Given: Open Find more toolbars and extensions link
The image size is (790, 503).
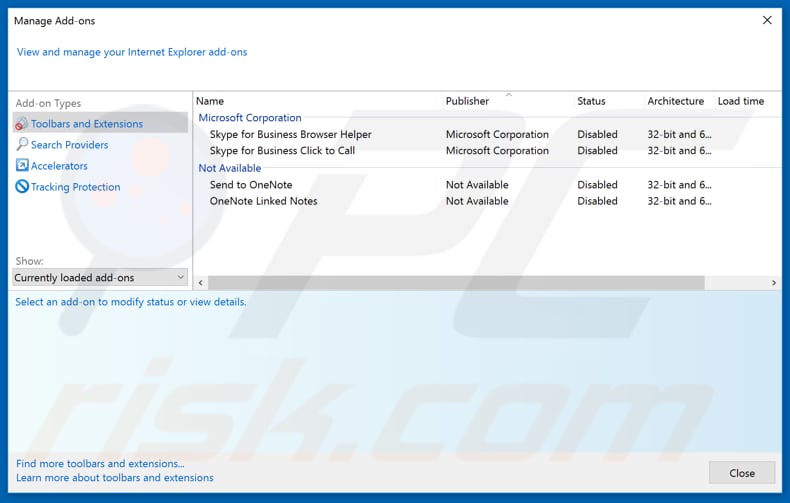Looking at the screenshot, I should [x=100, y=463].
